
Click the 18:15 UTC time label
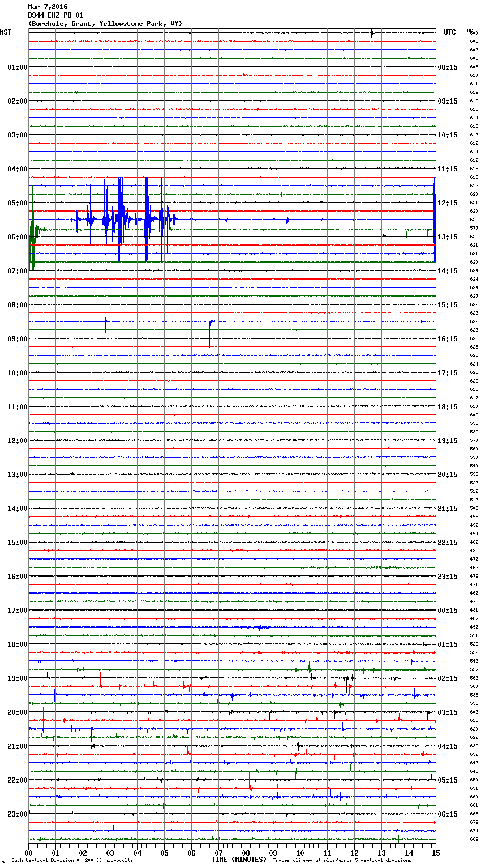448,407
